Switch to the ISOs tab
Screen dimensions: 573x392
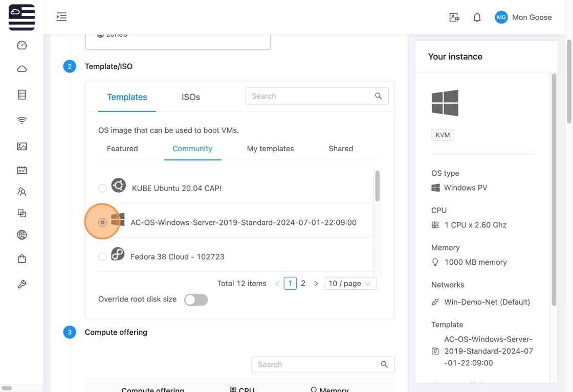(x=191, y=97)
